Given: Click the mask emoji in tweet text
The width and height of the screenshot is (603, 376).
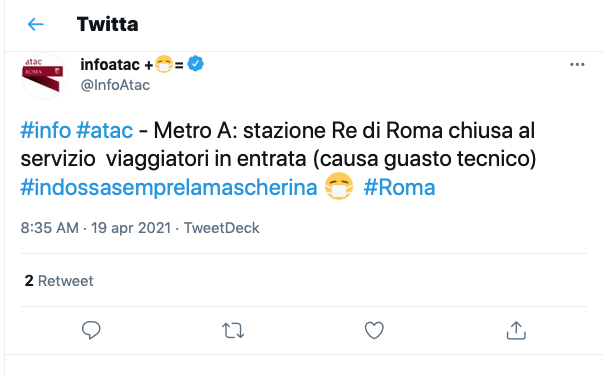Looking at the screenshot, I should pyautogui.click(x=339, y=186).
